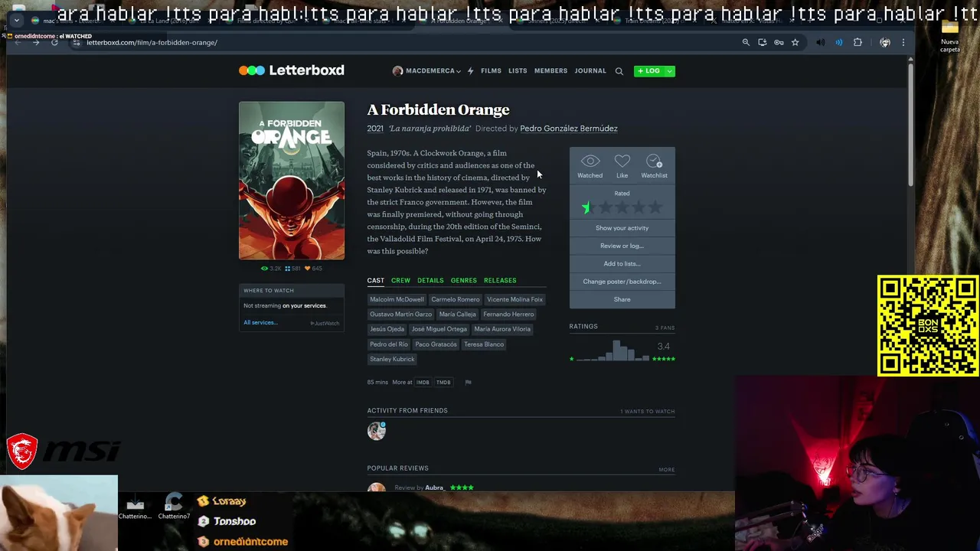The width and height of the screenshot is (980, 551).
Task: Click the Nueva carpeta desktop folder
Action: coord(950,37)
